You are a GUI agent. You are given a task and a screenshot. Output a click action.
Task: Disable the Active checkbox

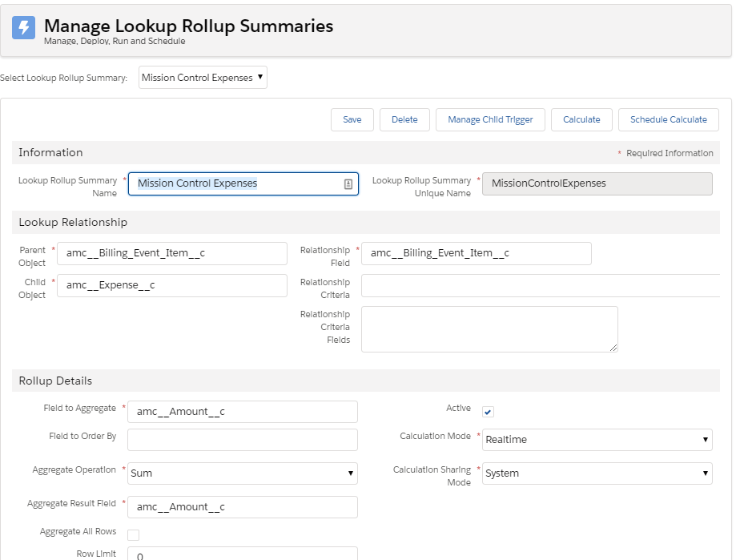487,410
